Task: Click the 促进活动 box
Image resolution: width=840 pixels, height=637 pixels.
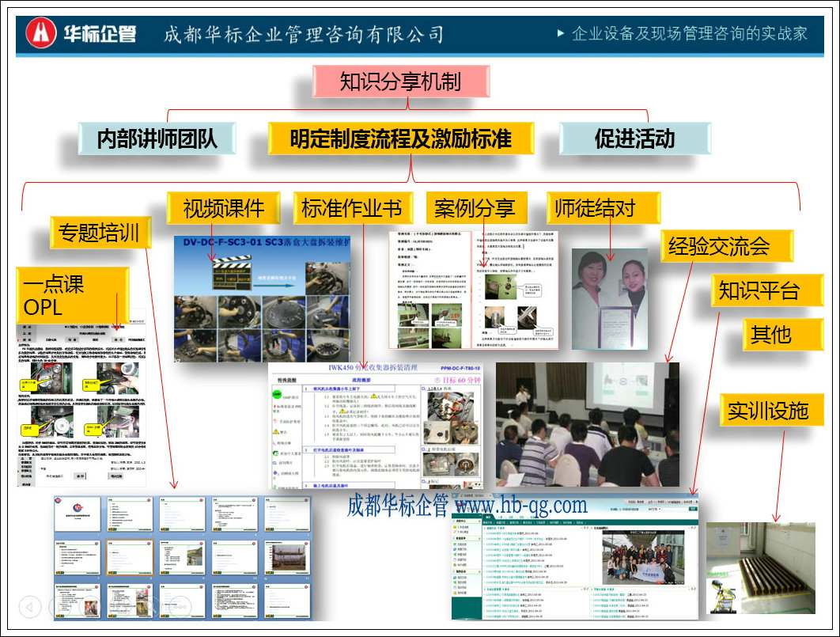Action: coord(634,139)
